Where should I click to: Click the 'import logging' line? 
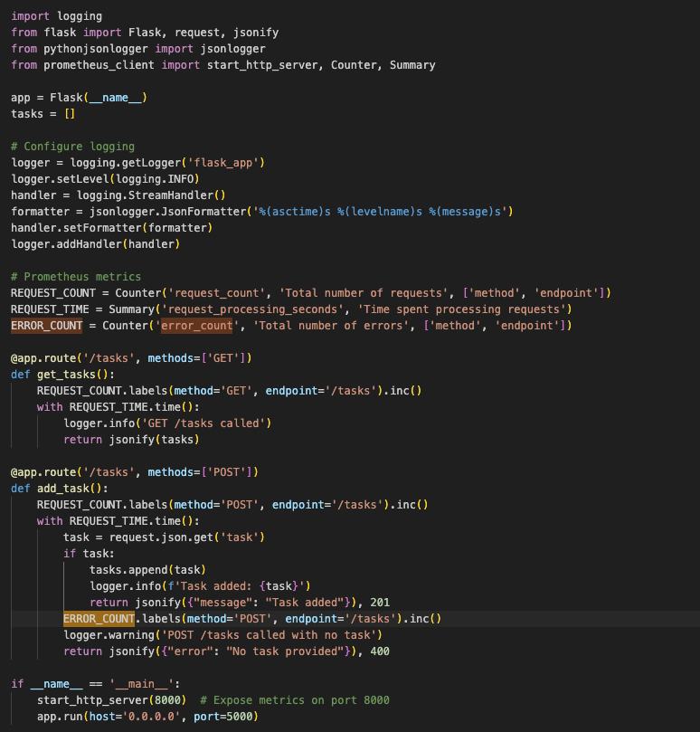click(x=56, y=16)
